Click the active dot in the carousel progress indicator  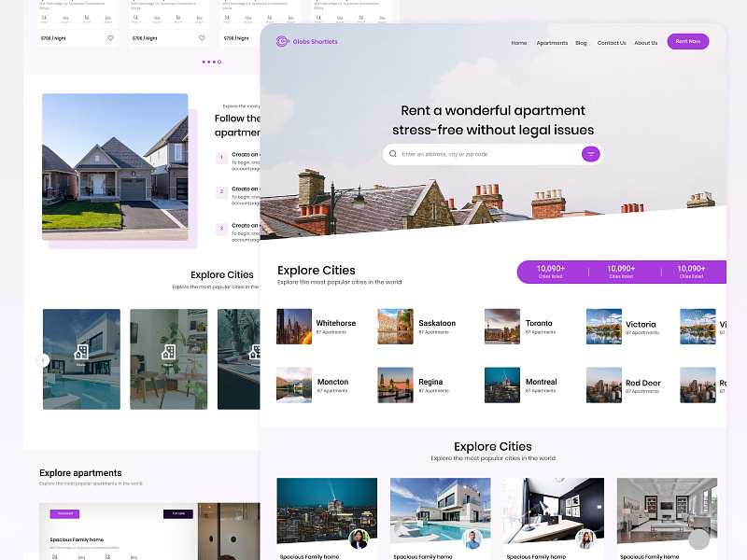click(219, 62)
